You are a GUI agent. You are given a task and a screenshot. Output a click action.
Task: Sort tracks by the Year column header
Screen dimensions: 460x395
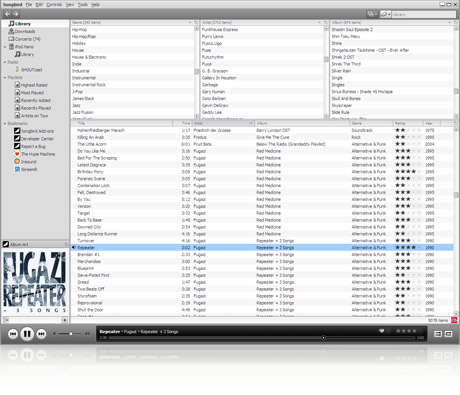432,123
